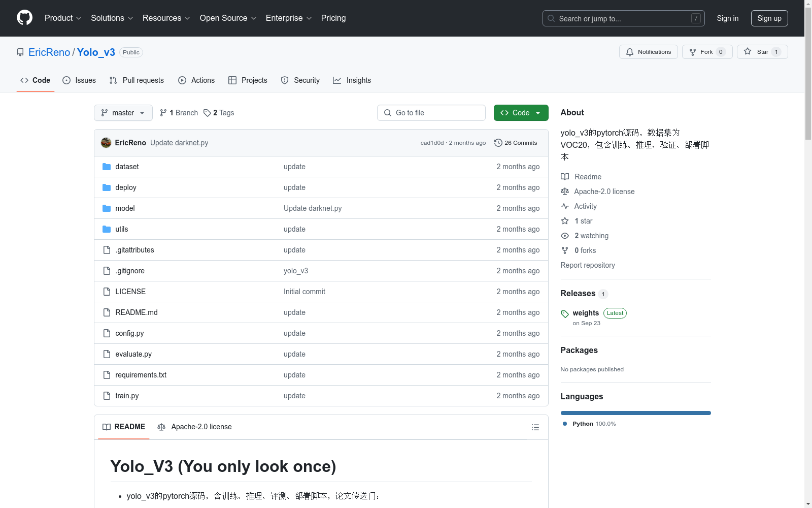This screenshot has width=812, height=508.
Task: Click the 'Initial commit' message
Action: click(x=304, y=292)
